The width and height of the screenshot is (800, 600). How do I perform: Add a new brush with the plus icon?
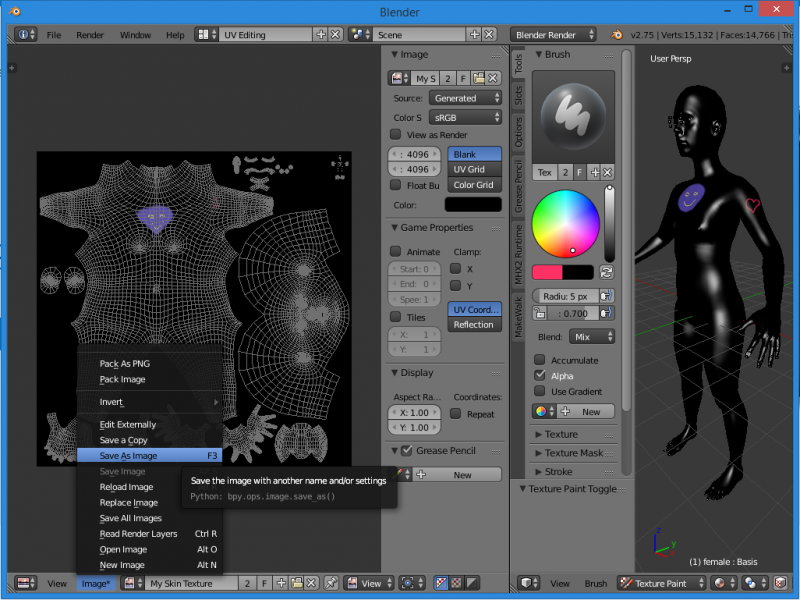coord(593,173)
